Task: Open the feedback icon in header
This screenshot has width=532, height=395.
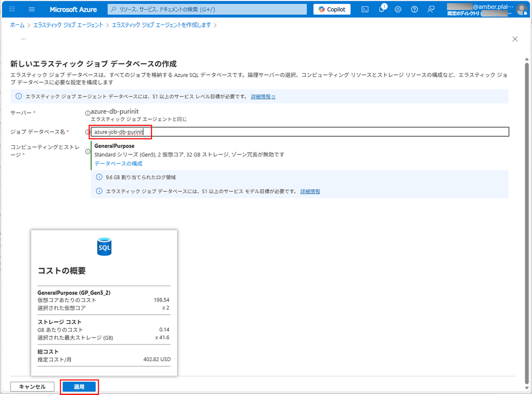Action: pyautogui.click(x=431, y=9)
